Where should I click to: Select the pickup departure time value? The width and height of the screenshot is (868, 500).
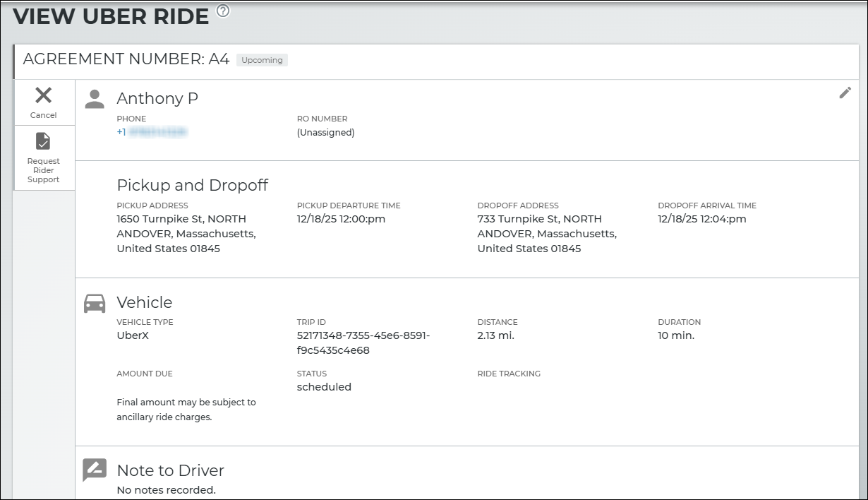[341, 219]
